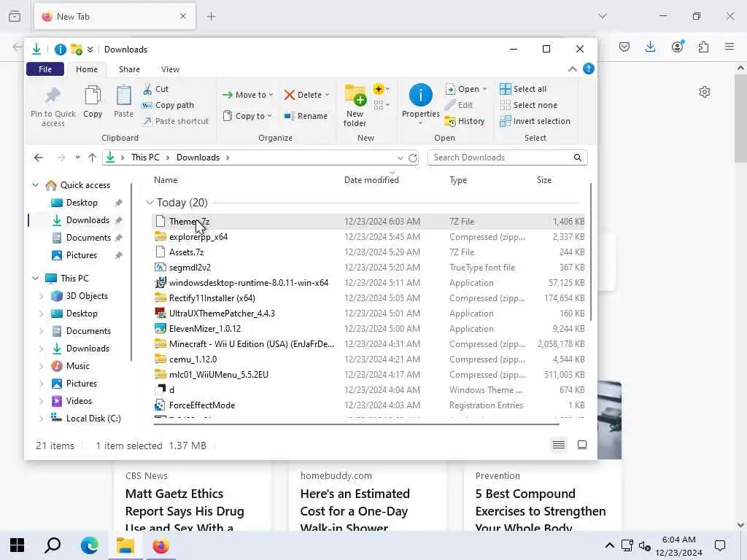747x560 pixels.
Task: Click Edit in the Open group
Action: click(459, 105)
